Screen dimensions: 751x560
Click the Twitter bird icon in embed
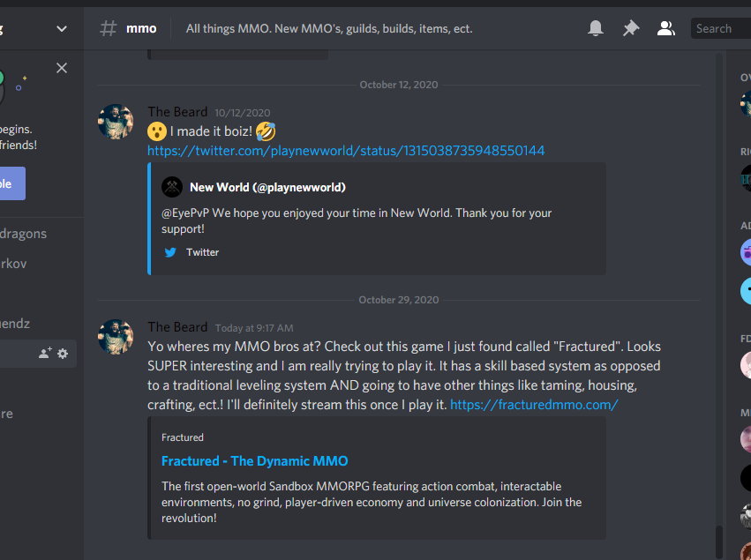tap(170, 252)
